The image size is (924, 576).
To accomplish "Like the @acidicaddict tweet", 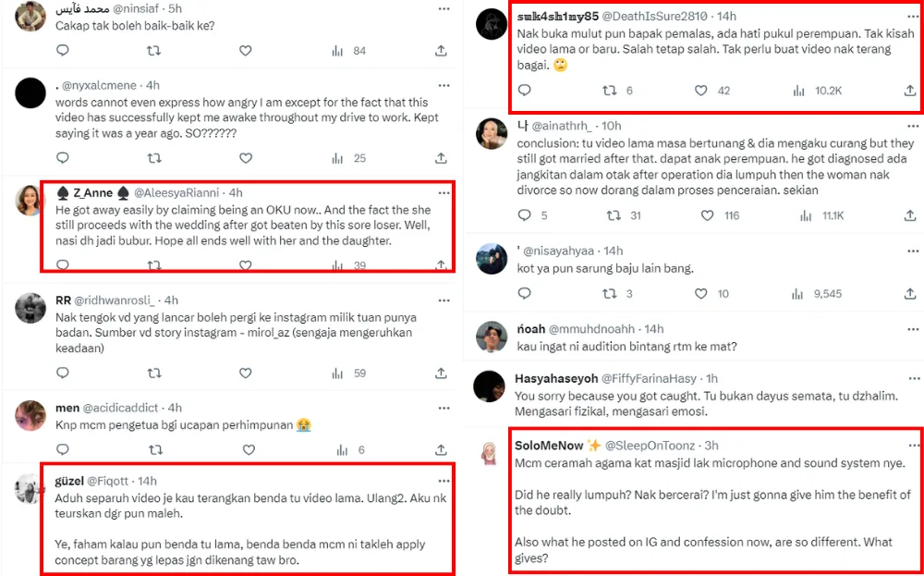I will 245,450.
